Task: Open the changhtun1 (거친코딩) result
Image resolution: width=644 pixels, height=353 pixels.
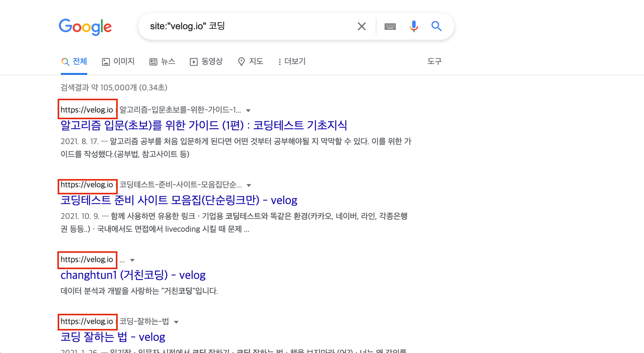Action: (133, 275)
